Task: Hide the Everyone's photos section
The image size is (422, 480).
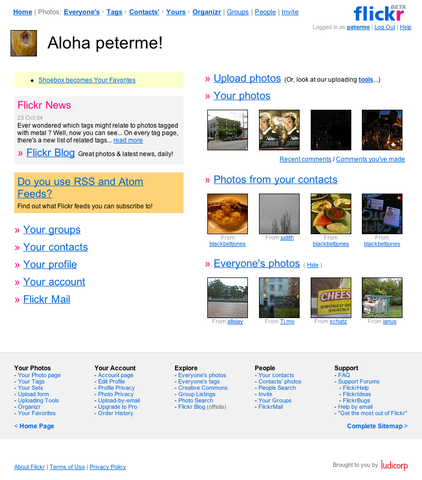Action: [313, 265]
